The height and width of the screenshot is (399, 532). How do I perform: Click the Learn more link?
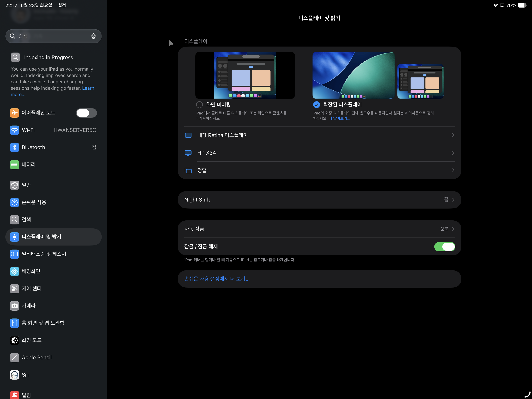(88, 88)
